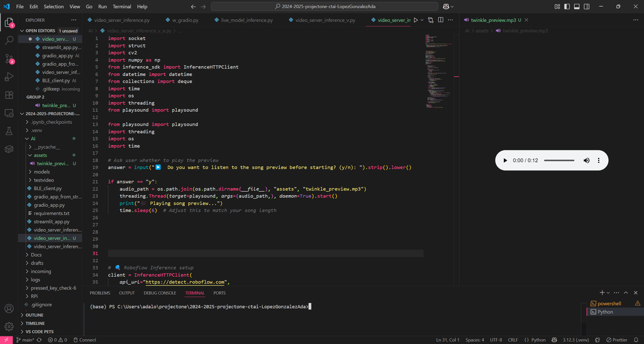This screenshot has height=344, width=644.
Task: Open the Extensions view
Action: click(x=9, y=95)
